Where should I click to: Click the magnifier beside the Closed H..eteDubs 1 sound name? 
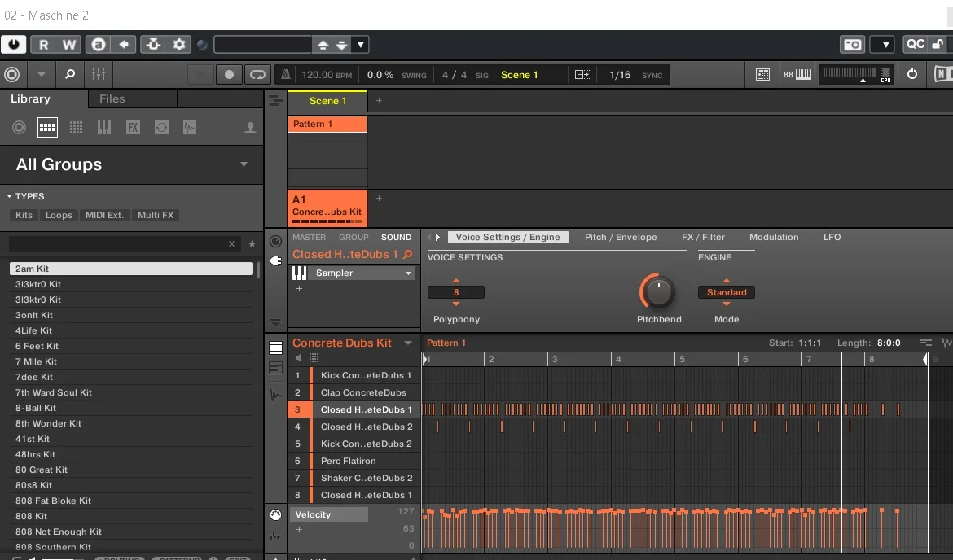408,255
